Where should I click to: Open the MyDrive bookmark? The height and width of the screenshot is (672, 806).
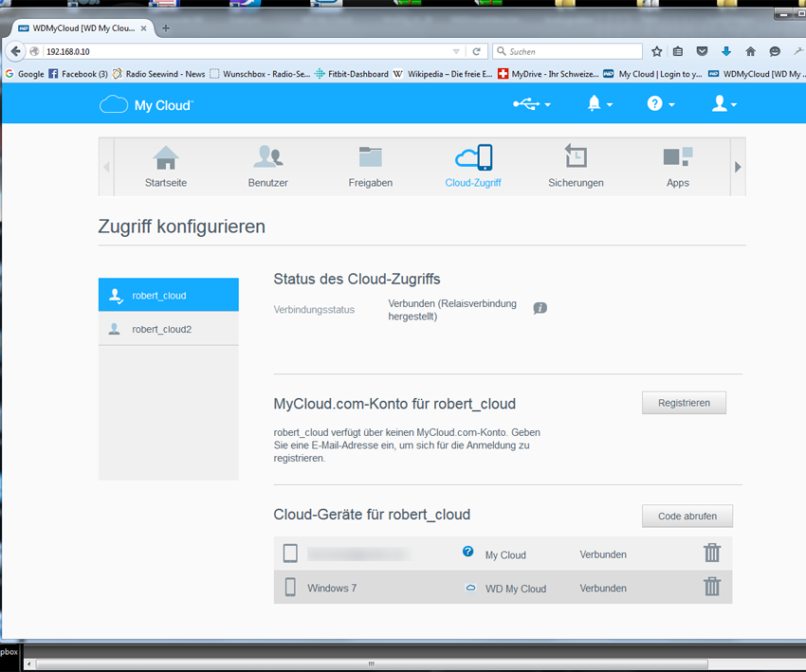pos(548,74)
